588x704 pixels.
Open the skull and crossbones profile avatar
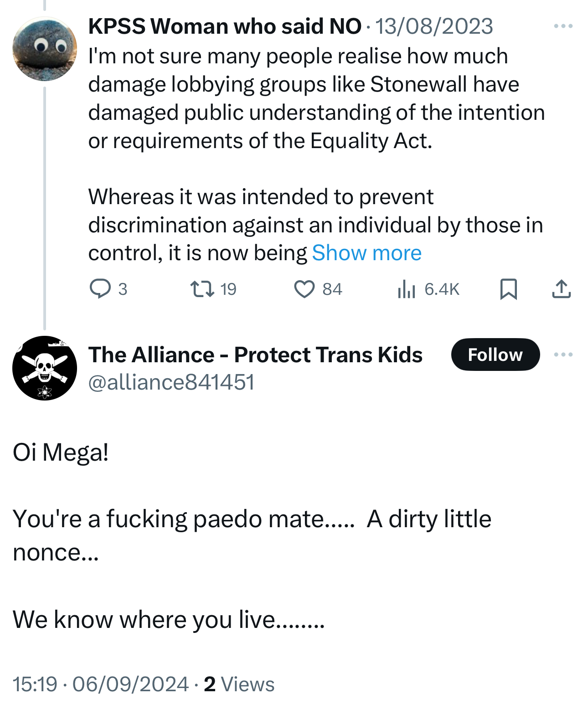(45, 368)
